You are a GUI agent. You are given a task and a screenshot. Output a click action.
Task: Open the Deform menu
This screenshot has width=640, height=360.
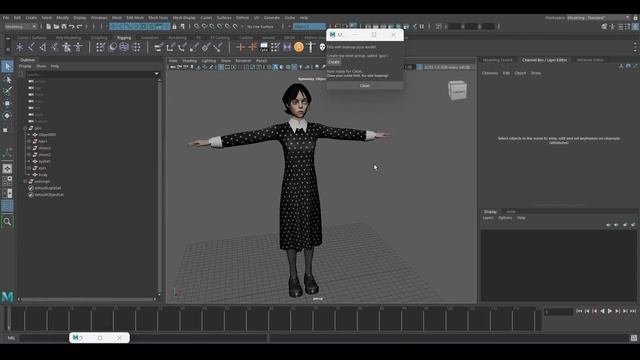242,18
